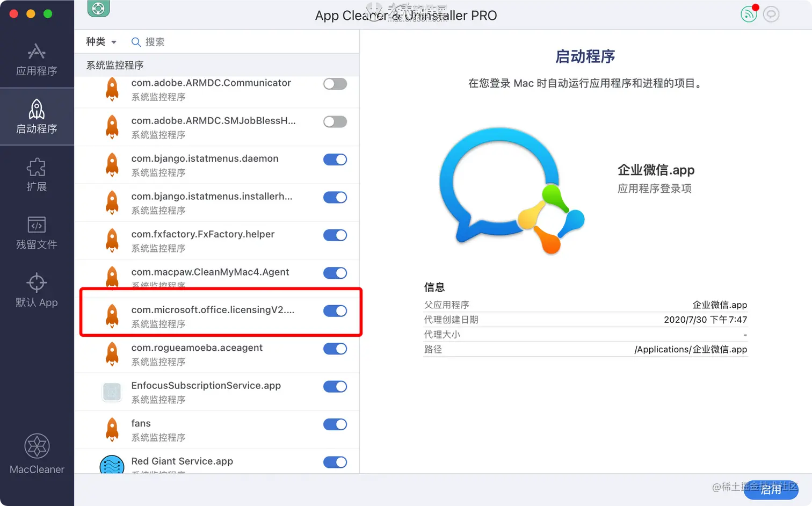812x506 pixels.
Task: Disable com.bjango.istatmenus.daemon toggle
Action: point(335,160)
